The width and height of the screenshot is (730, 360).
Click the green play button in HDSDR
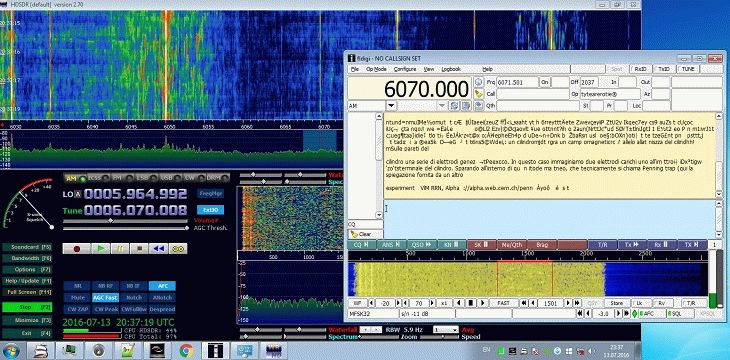(101, 249)
